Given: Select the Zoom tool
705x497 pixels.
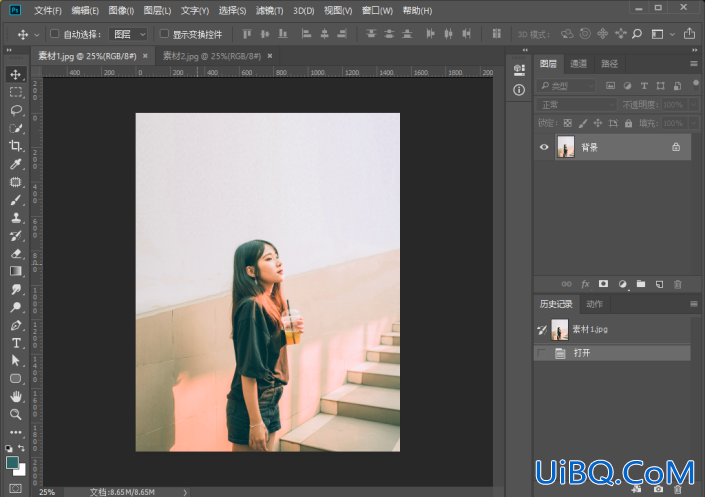Looking at the screenshot, I should click(x=16, y=414).
